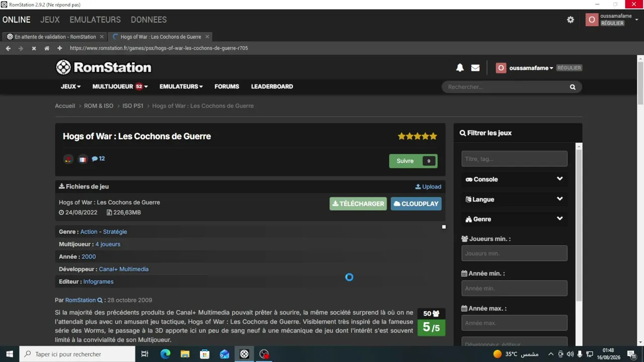Click the search magnifier icon
This screenshot has height=362, width=644.
[573, 87]
